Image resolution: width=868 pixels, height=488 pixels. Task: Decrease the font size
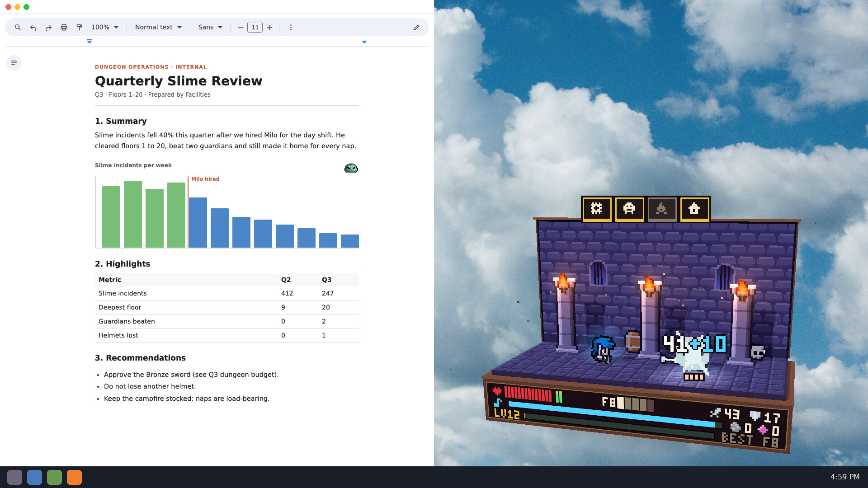241,28
